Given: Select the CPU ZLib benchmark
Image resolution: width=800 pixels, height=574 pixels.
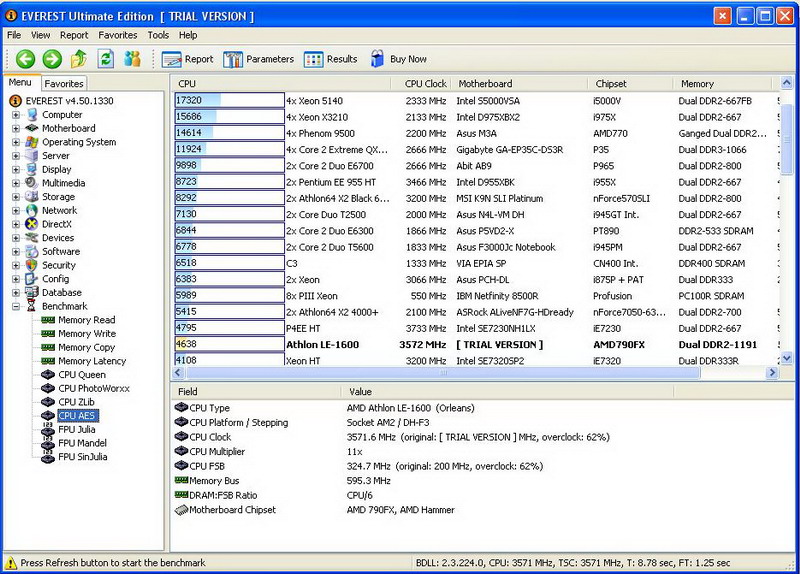Looking at the screenshot, I should click(76, 402).
